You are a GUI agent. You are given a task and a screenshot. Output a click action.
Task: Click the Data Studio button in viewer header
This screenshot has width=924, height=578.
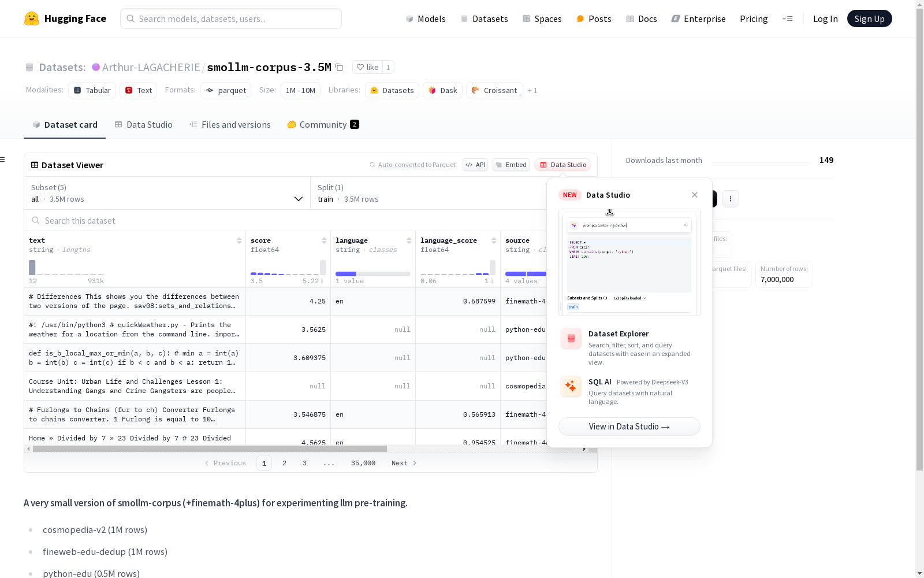coord(563,165)
